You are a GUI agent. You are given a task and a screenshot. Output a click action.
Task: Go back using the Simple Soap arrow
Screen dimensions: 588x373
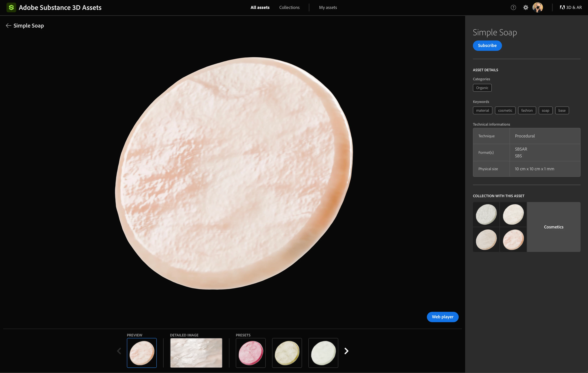9,26
